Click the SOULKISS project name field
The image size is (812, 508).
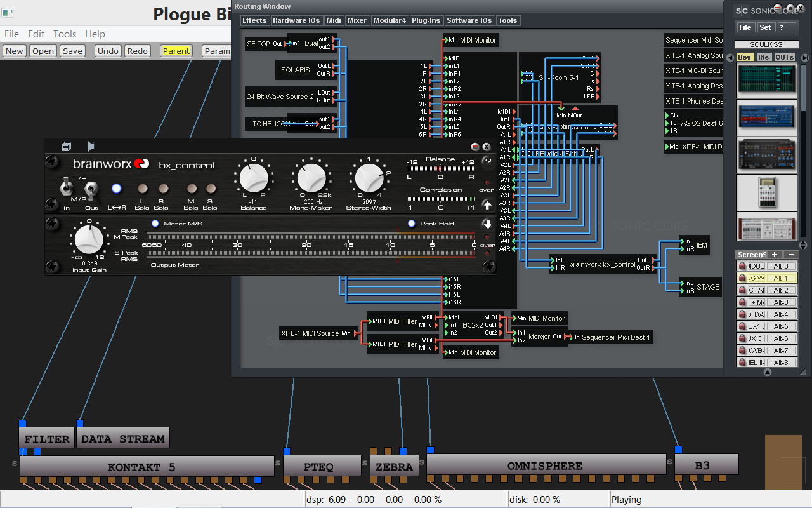tap(766, 44)
